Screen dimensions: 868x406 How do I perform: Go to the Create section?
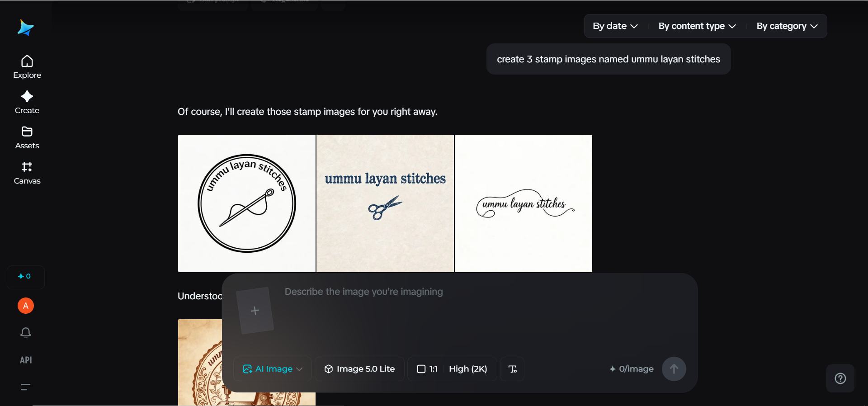click(27, 103)
